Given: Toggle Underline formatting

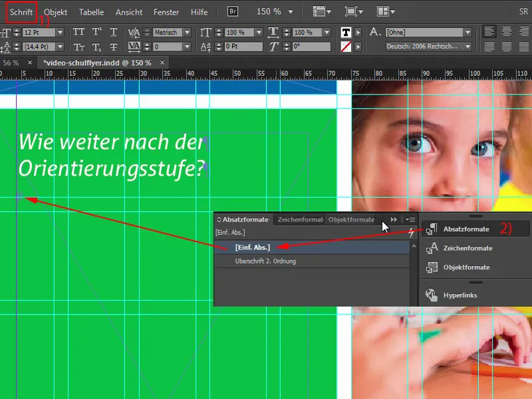Looking at the screenshot, I should click(114, 32).
